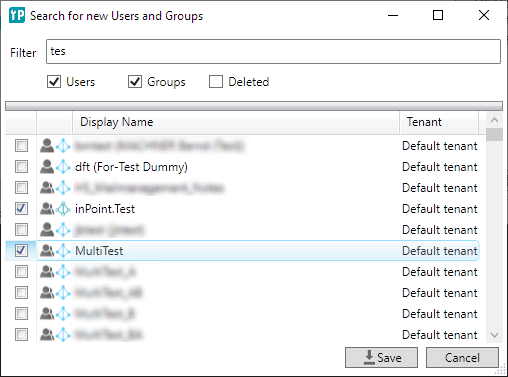
Task: Select the 'inPoint.Test' name text
Action: pos(105,209)
